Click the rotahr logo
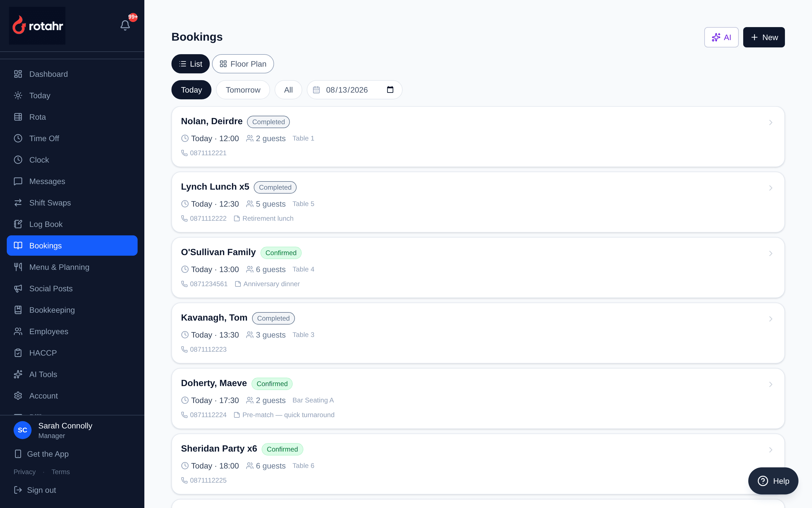This screenshot has width=812, height=508. [x=37, y=25]
